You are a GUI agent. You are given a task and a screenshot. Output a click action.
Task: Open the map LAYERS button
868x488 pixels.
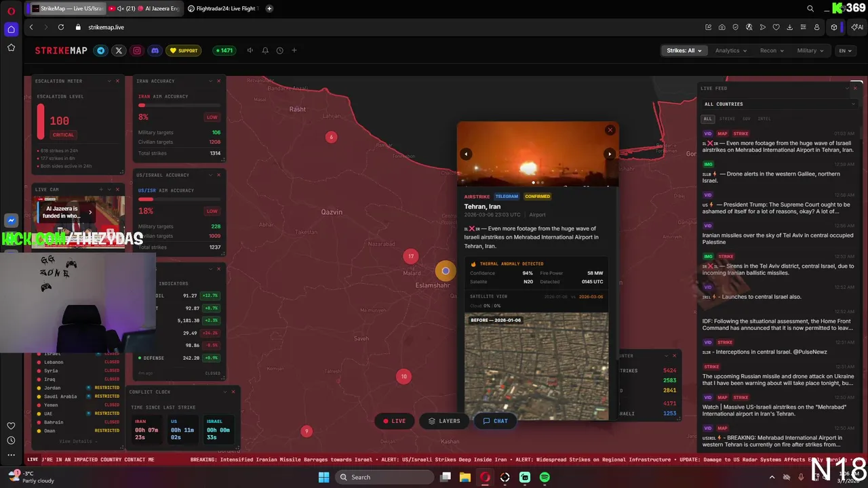[444, 421]
